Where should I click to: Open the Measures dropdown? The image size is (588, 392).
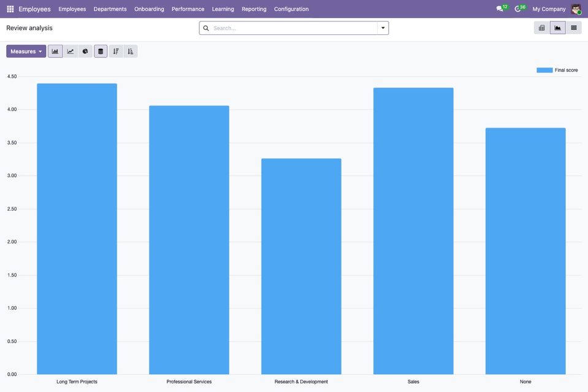(x=26, y=52)
